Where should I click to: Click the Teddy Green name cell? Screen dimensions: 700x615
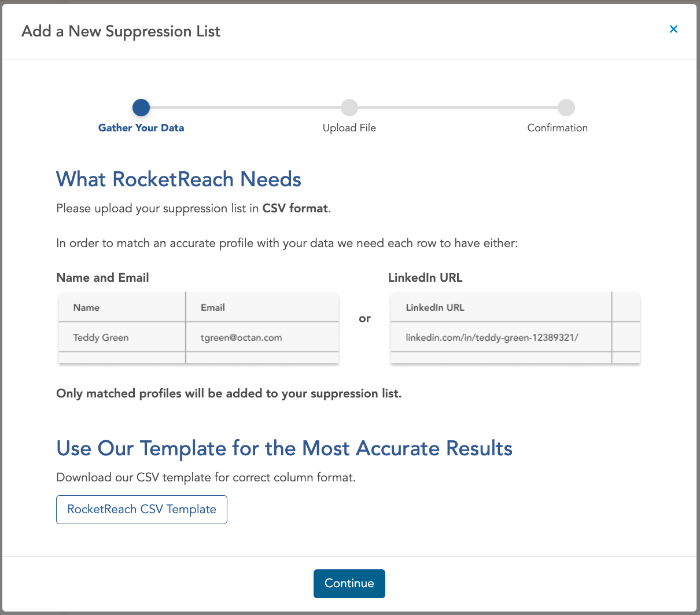(122, 337)
